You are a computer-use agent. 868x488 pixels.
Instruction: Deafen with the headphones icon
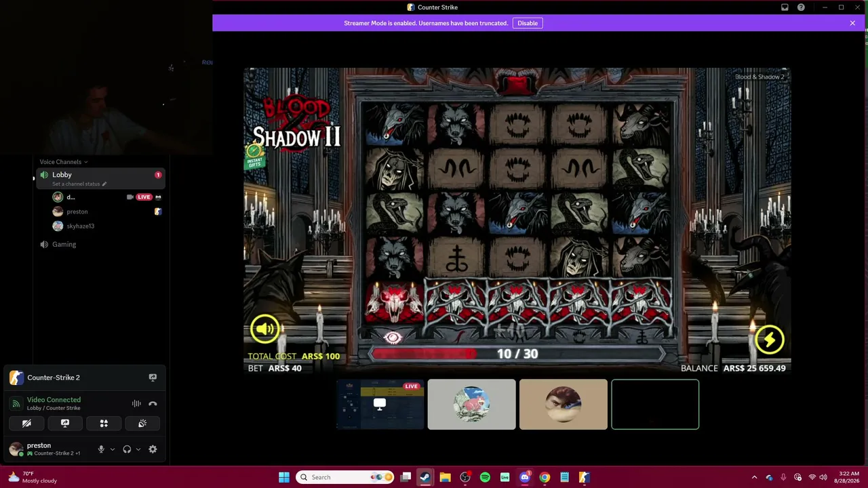[127, 449]
